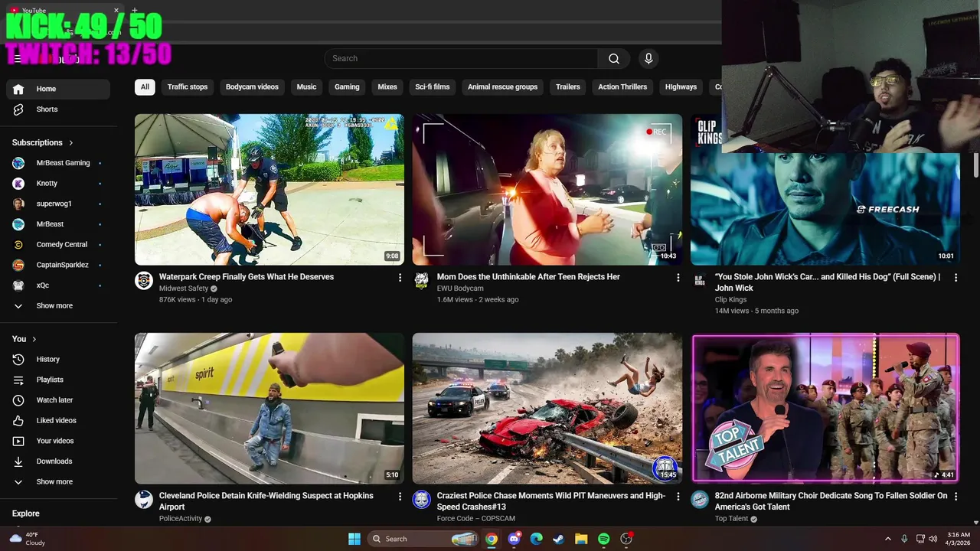Screen dimensions: 980x551
Task: Open Top Talent military choir thumbnail
Action: pyautogui.click(x=825, y=408)
